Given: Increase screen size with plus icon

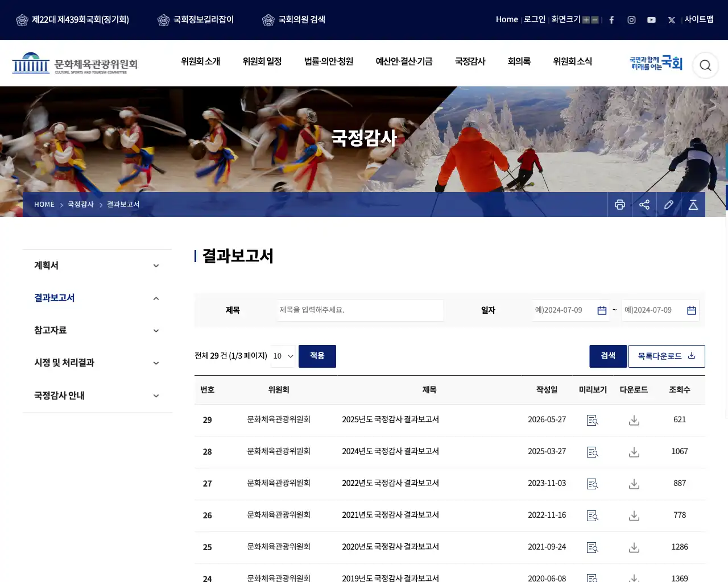Looking at the screenshot, I should tap(586, 20).
